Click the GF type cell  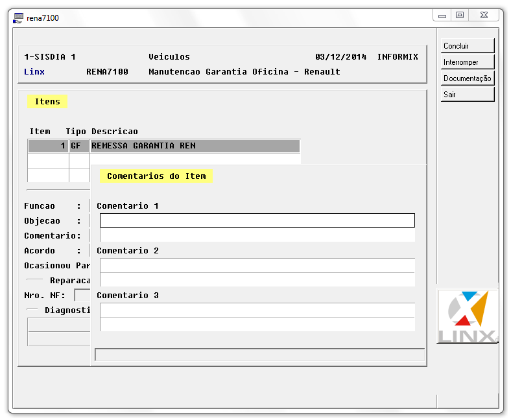[x=79, y=146]
